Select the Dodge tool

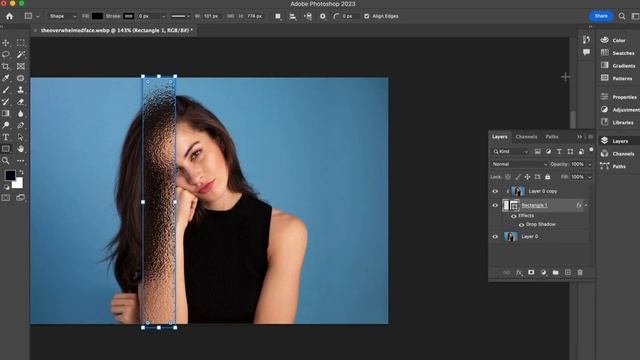coord(6,125)
